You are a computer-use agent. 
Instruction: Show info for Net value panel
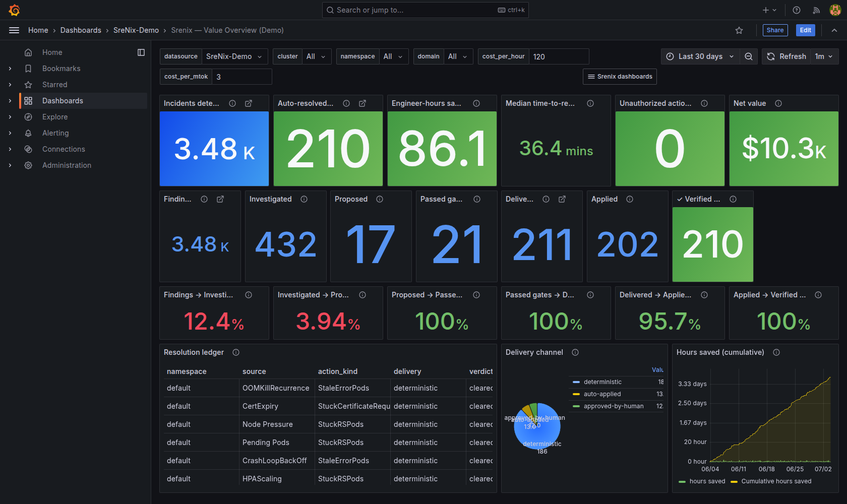(x=778, y=103)
